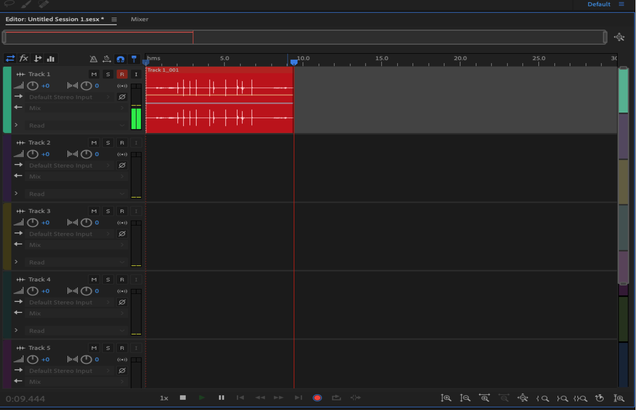Show the Sends track view
Screen dimensions: 636x410
pos(37,59)
